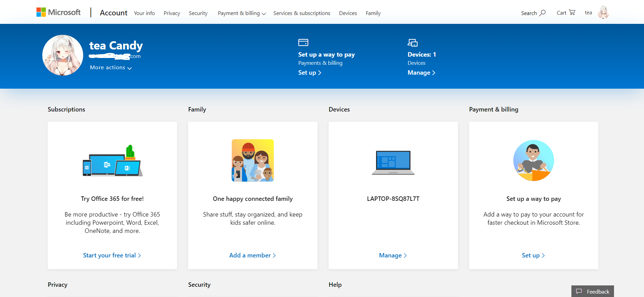
Task: Click the Set up a way to pay banner heading
Action: pyautogui.click(x=326, y=55)
